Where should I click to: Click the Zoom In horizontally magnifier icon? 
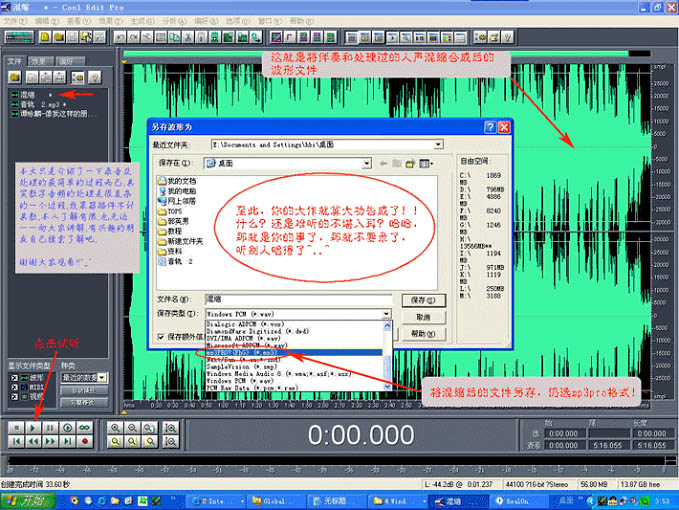pos(118,427)
